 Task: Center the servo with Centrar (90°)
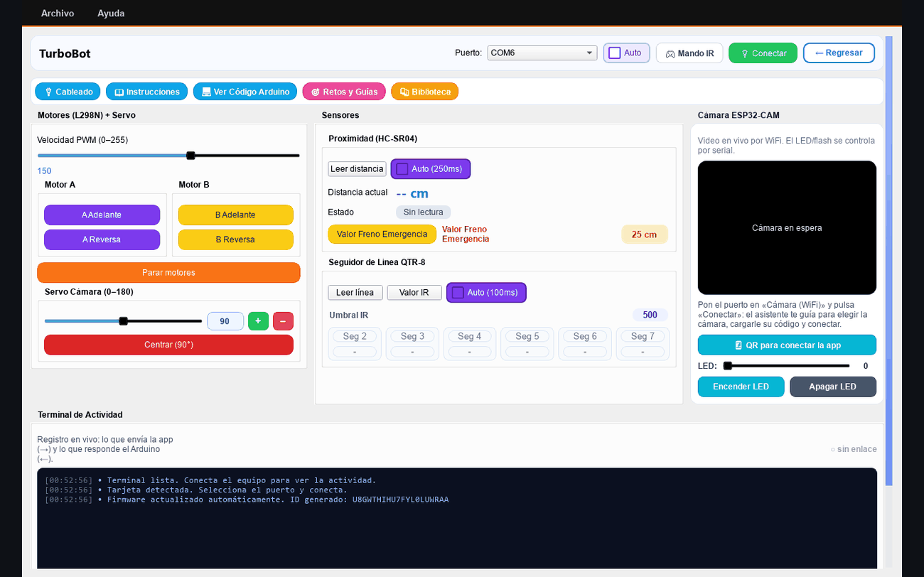pyautogui.click(x=168, y=345)
